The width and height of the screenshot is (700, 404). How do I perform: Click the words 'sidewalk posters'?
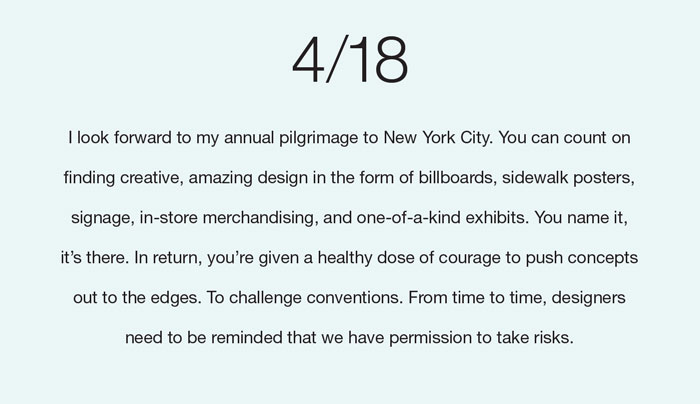567,178
